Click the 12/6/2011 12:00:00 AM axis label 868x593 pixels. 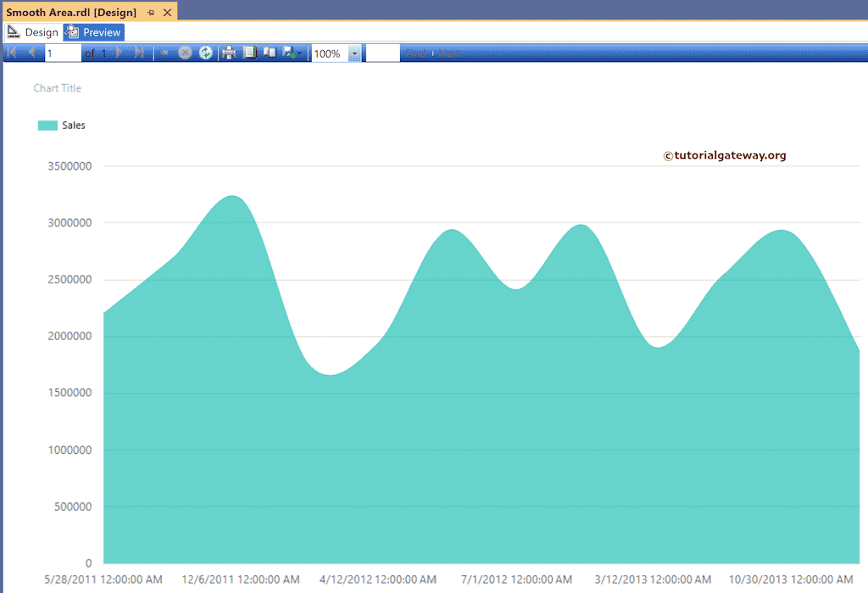(241, 579)
